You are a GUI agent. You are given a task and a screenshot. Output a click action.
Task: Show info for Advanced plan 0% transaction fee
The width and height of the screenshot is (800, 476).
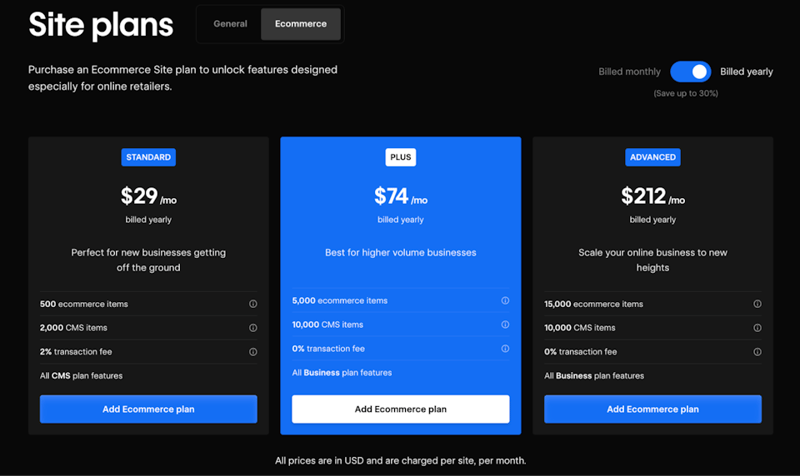click(x=758, y=352)
